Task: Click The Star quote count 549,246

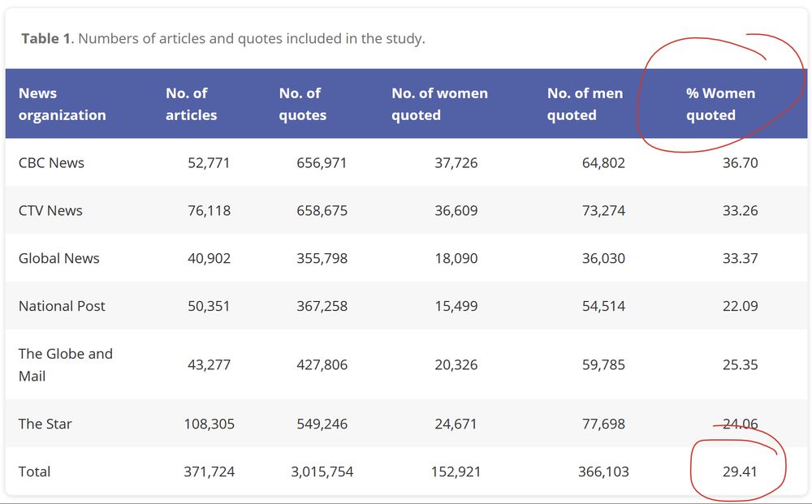Action: coord(322,424)
